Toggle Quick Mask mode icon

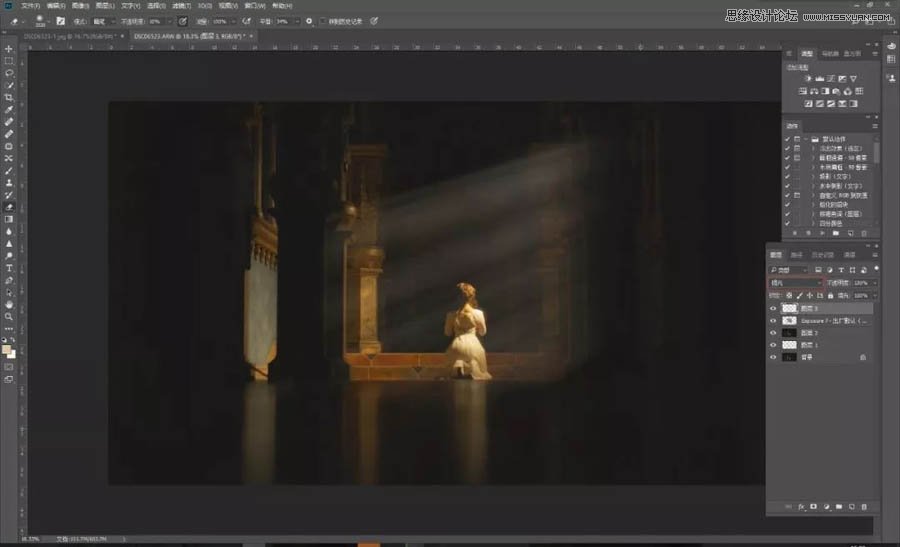(x=9, y=367)
